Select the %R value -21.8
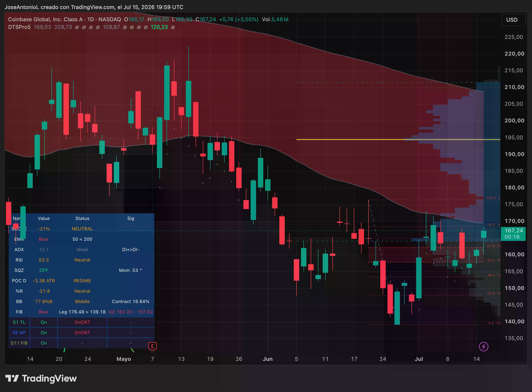The height and width of the screenshot is (392, 532). pos(44,291)
